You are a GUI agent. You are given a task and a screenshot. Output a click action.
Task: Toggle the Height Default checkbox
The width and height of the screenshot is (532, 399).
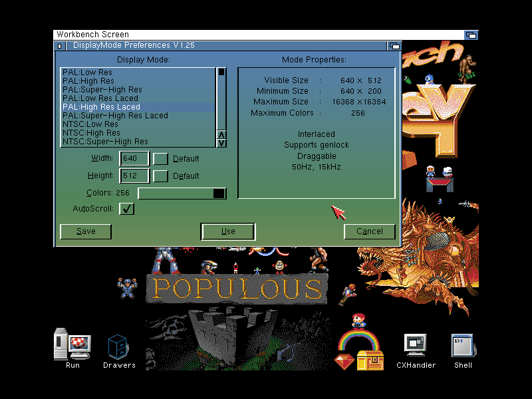coord(160,176)
